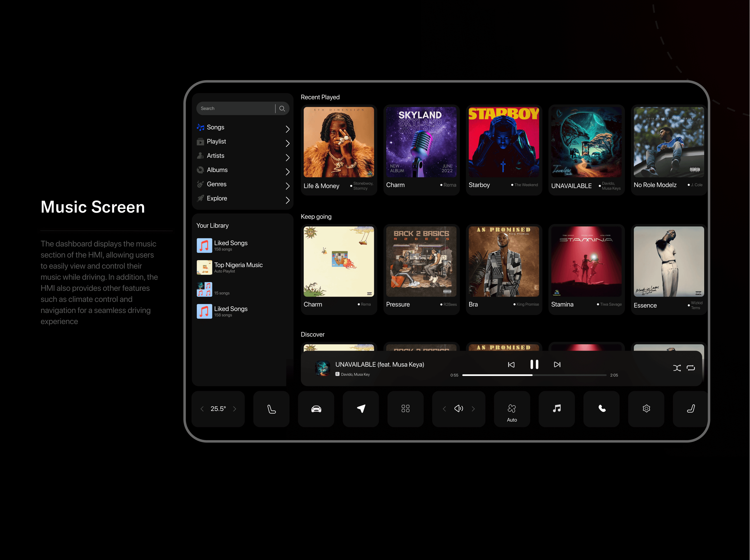Open navigation with the arrow icon
This screenshot has width=750, height=560.
(x=361, y=409)
